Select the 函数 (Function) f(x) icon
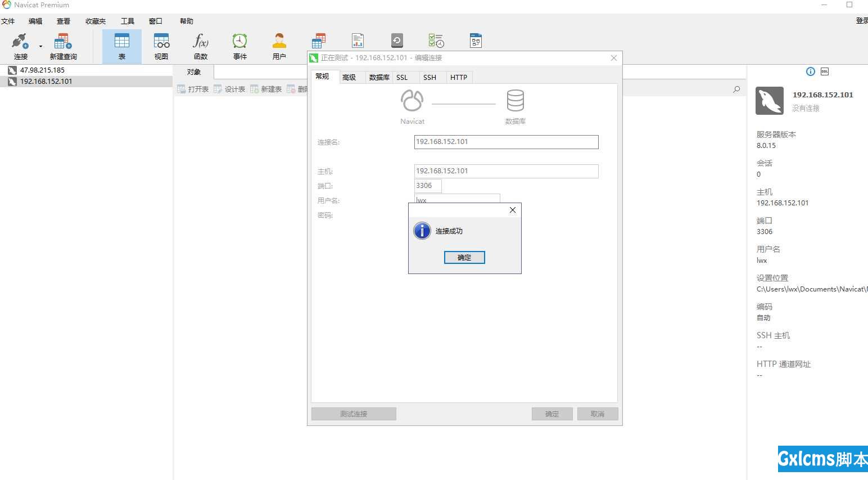This screenshot has height=480, width=868. coord(201,42)
